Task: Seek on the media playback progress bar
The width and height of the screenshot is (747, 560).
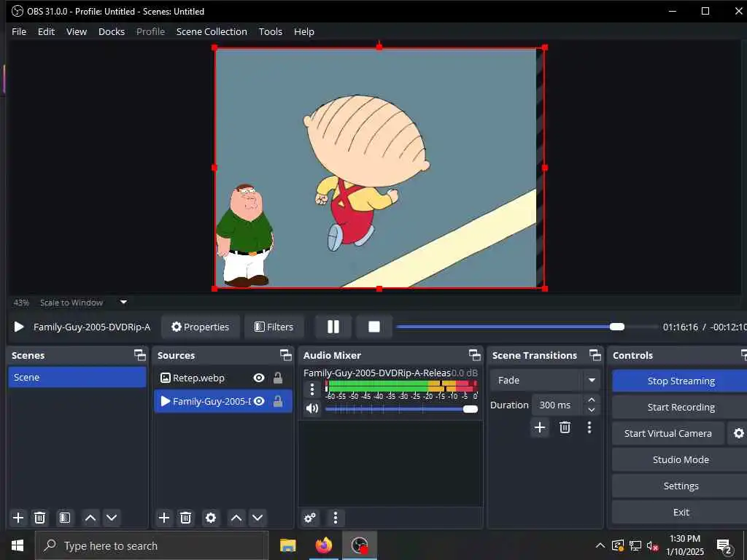Action: click(527, 327)
